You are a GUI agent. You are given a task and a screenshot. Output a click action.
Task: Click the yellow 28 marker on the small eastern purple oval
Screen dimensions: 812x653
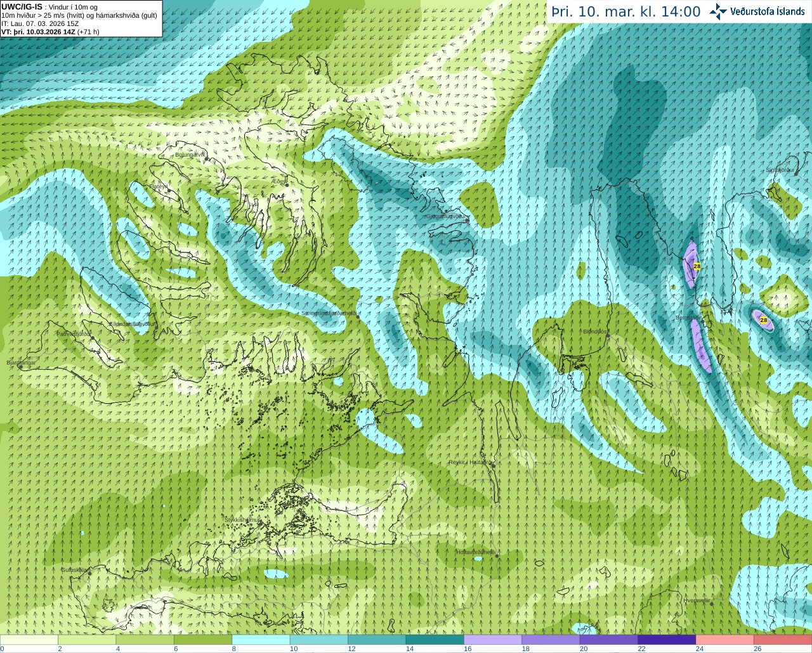coord(763,320)
